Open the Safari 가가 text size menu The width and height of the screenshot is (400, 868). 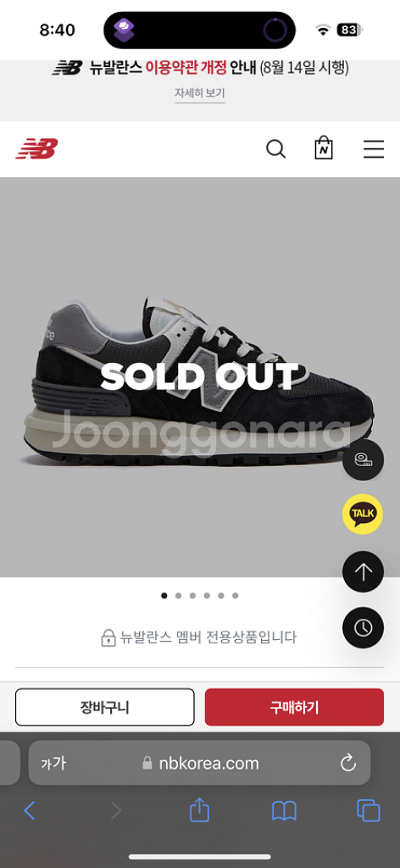click(x=53, y=764)
